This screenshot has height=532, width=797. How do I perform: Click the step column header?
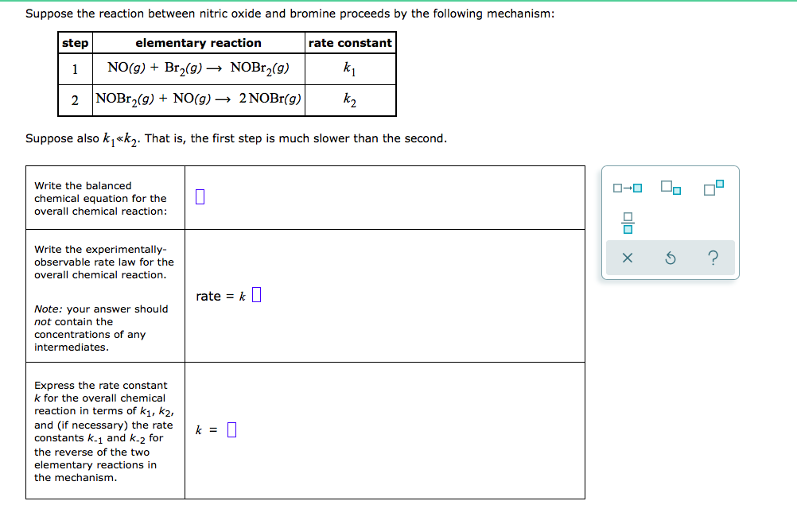(75, 42)
